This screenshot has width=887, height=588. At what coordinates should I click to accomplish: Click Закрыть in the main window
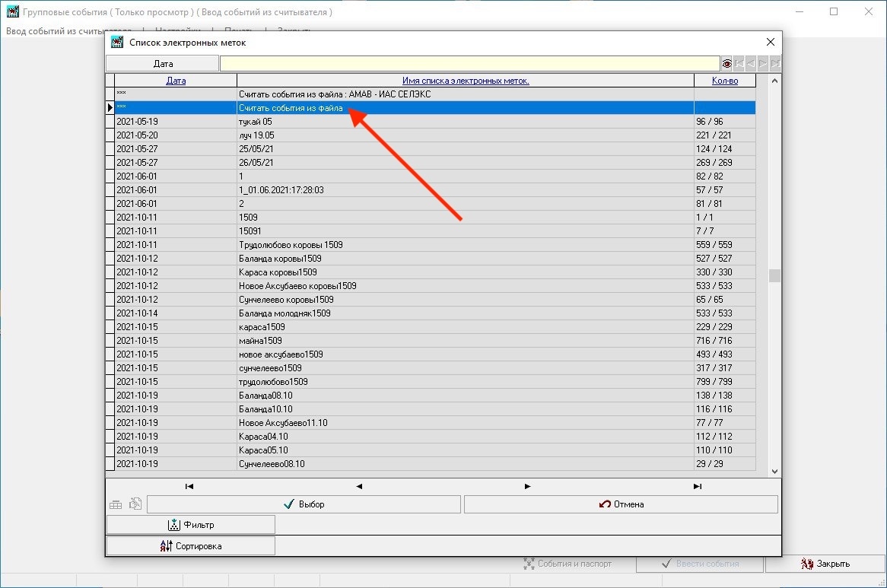pyautogui.click(x=824, y=564)
